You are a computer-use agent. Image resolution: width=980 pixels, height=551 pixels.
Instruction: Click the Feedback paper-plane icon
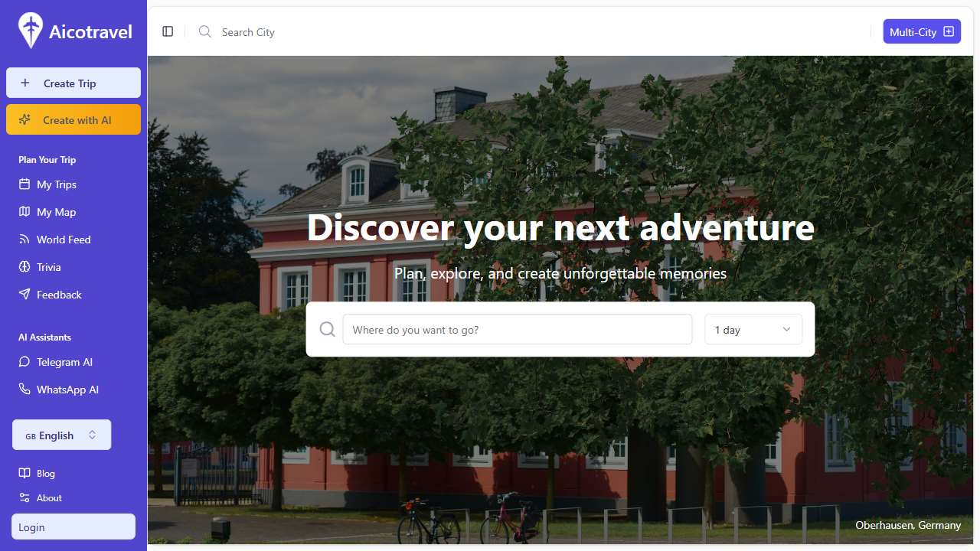(x=24, y=295)
